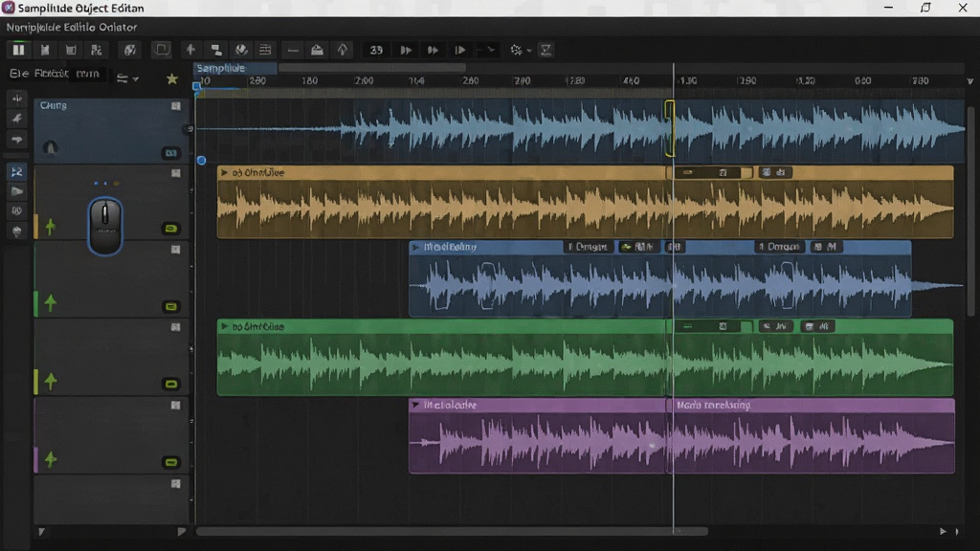Expand the purple clip disclosure triangle
Image resolution: width=980 pixels, height=551 pixels.
point(415,405)
